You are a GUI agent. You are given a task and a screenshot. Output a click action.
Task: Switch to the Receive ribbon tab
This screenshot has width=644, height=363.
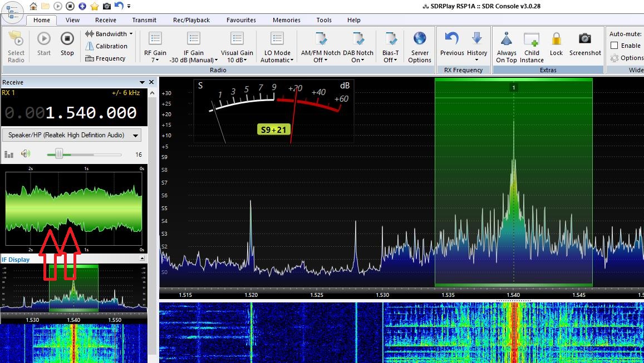pos(105,20)
